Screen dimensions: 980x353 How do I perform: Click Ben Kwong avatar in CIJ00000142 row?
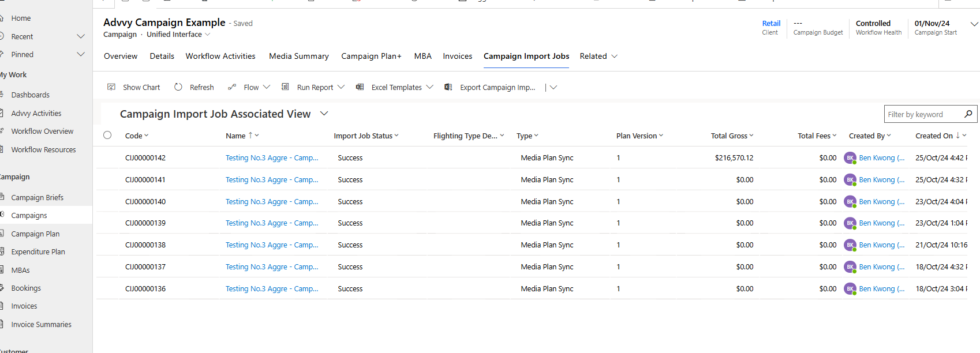[x=850, y=158]
